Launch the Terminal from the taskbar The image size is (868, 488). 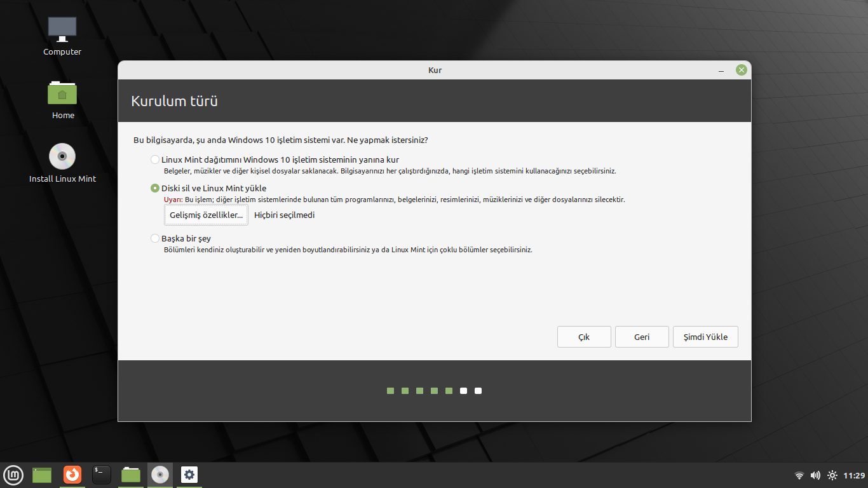point(102,475)
